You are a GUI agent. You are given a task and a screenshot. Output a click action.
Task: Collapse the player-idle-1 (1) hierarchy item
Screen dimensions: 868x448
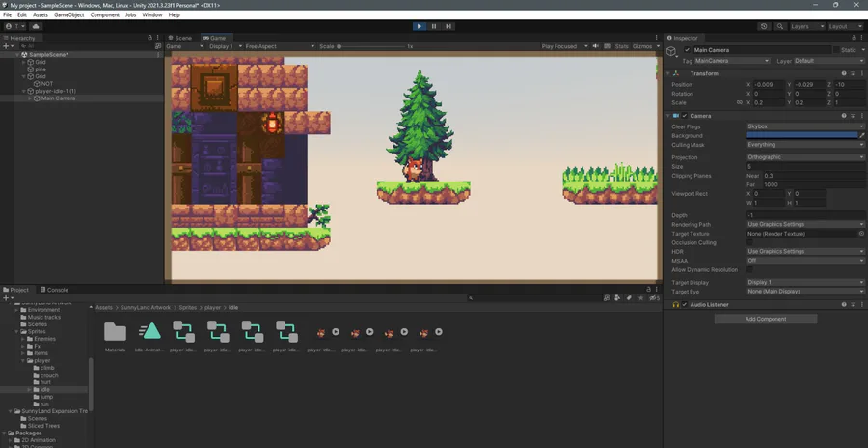coord(24,91)
